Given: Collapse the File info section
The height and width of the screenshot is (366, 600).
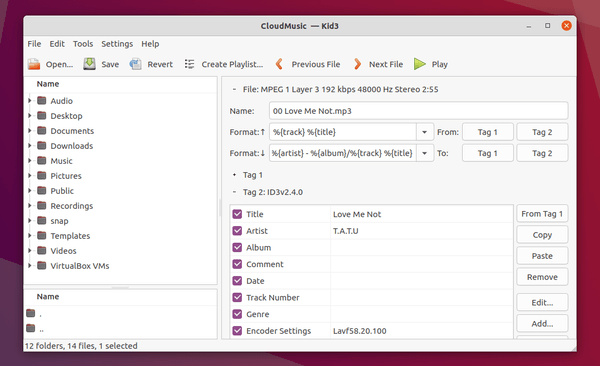Looking at the screenshot, I should (234, 90).
